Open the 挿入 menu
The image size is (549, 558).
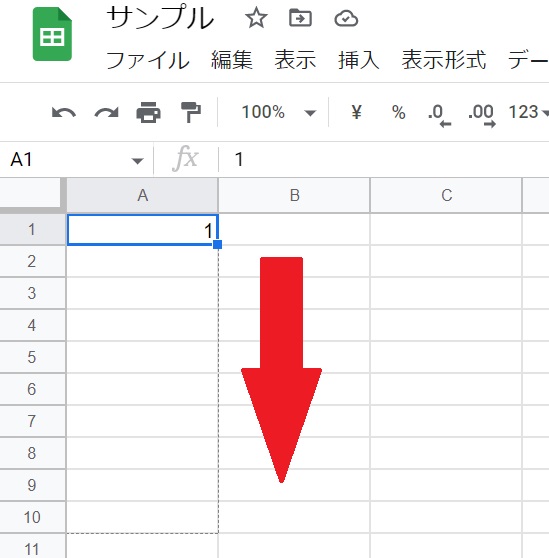click(x=358, y=60)
